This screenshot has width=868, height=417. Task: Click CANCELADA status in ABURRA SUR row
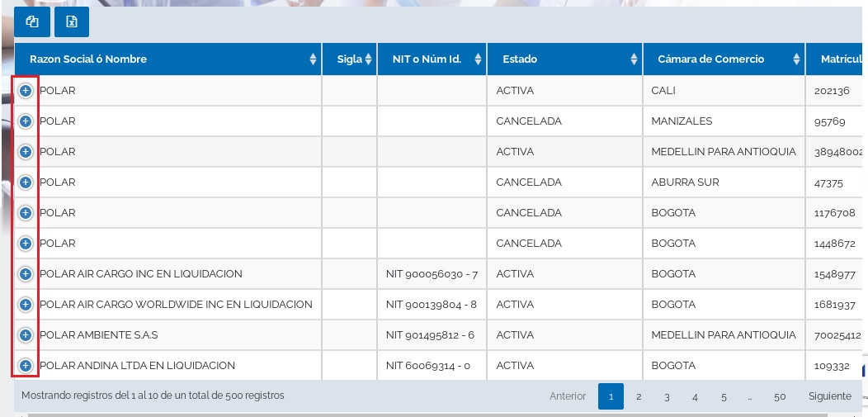click(x=529, y=182)
